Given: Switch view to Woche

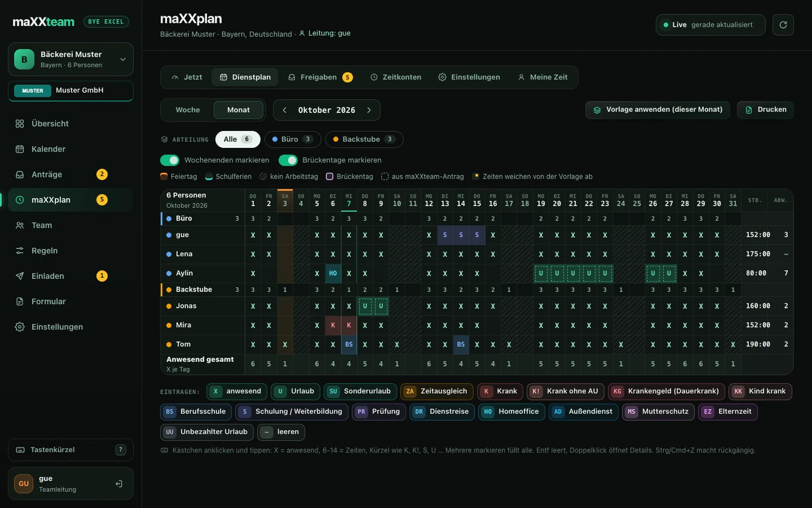Looking at the screenshot, I should pyautogui.click(x=188, y=110).
